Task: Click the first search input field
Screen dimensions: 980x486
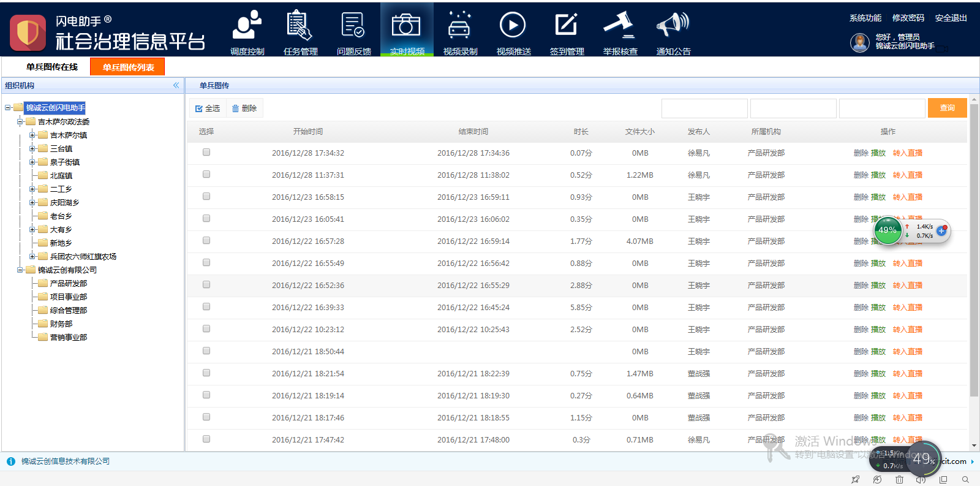Action: pos(704,108)
